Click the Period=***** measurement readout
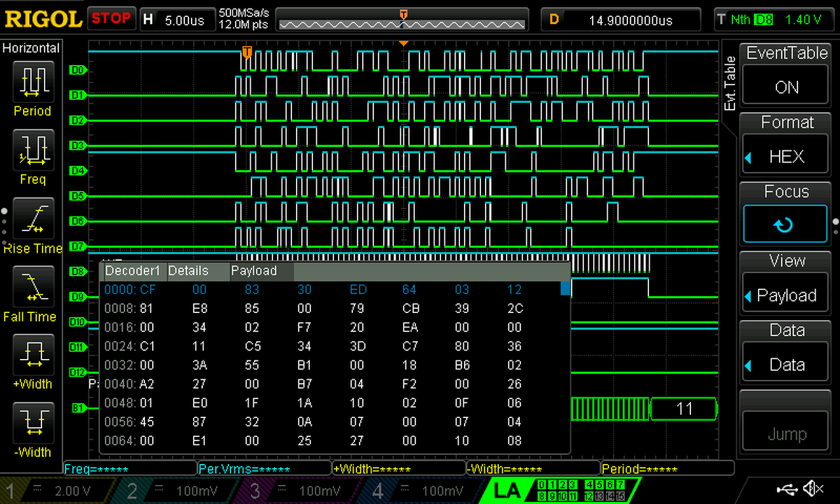 667,469
